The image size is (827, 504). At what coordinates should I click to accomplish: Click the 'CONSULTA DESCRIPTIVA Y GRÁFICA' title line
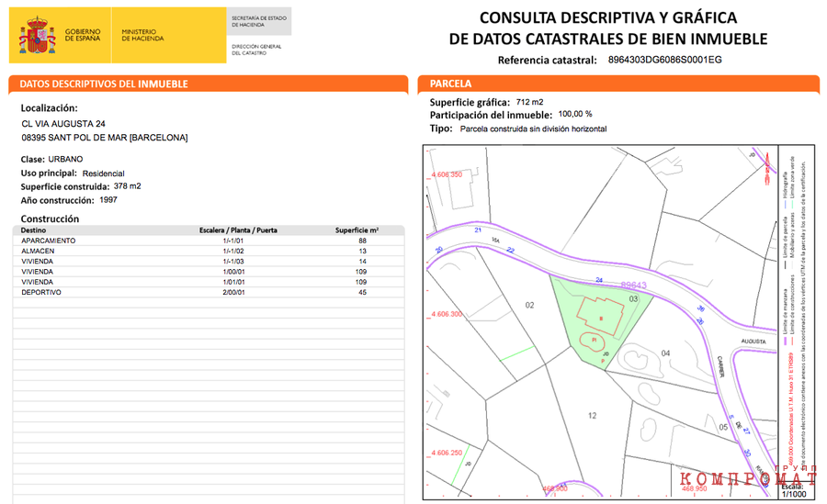(608, 18)
